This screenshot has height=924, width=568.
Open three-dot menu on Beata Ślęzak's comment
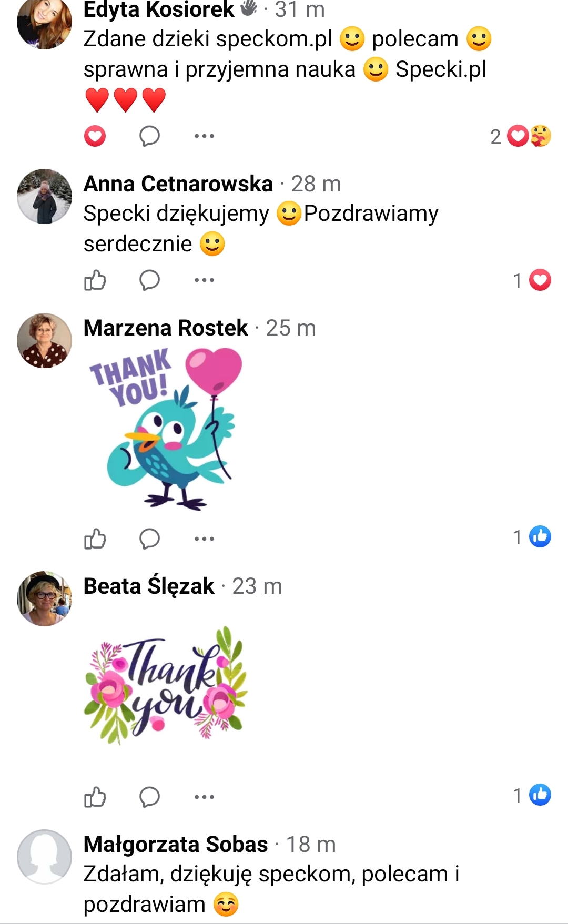pos(204,797)
